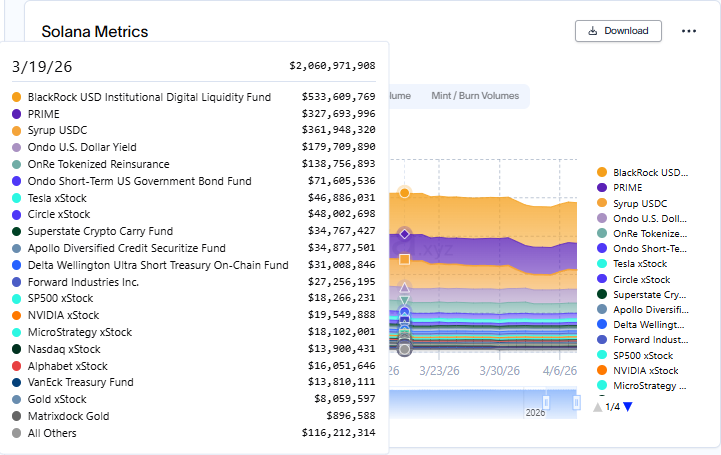Click the orange circle marker on chart
The width and height of the screenshot is (721, 455).
pyautogui.click(x=404, y=192)
